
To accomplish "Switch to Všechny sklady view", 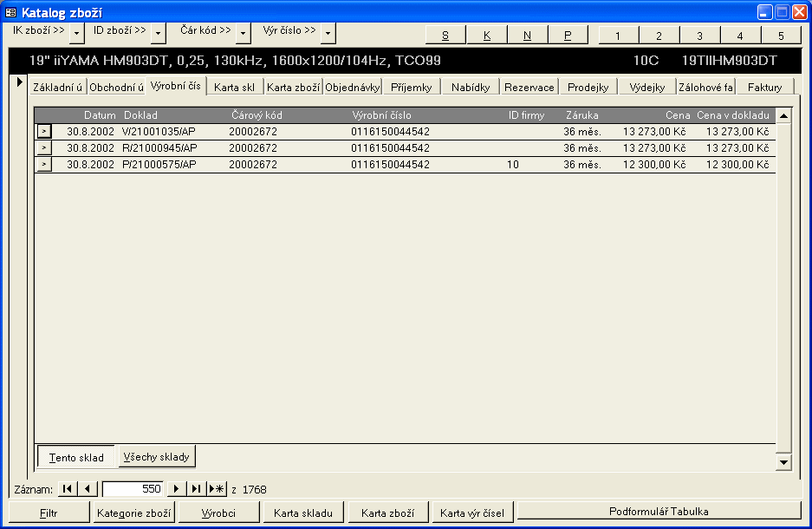I will coord(157,456).
